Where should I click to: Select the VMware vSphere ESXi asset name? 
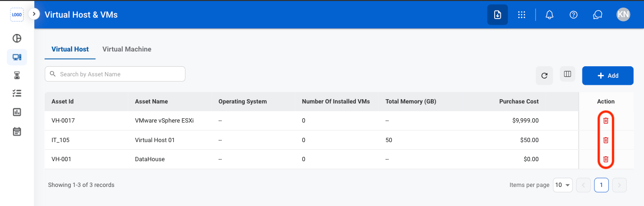164,121
